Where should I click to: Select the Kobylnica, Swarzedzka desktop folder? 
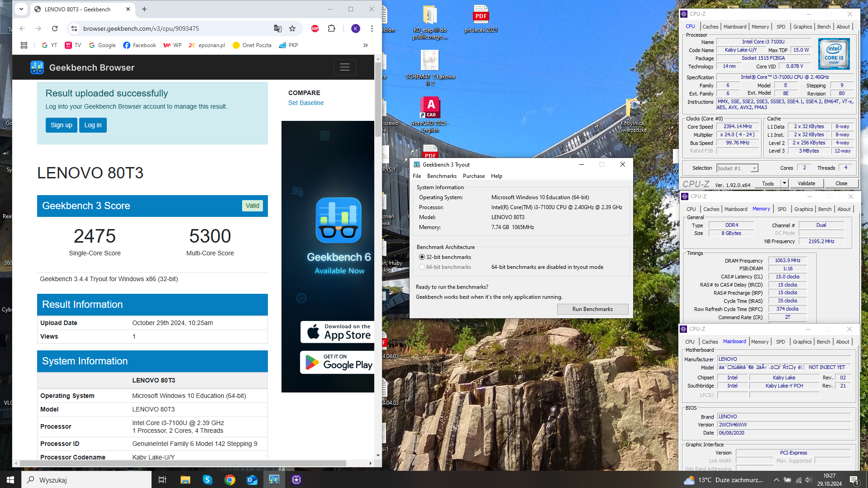633,116
